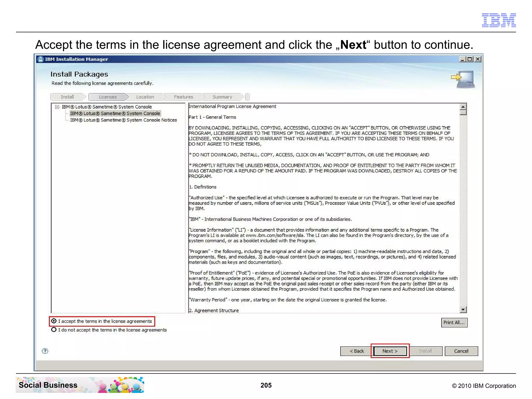
Task: Maximize the Installation Manager window
Action: pyautogui.click(x=470, y=59)
